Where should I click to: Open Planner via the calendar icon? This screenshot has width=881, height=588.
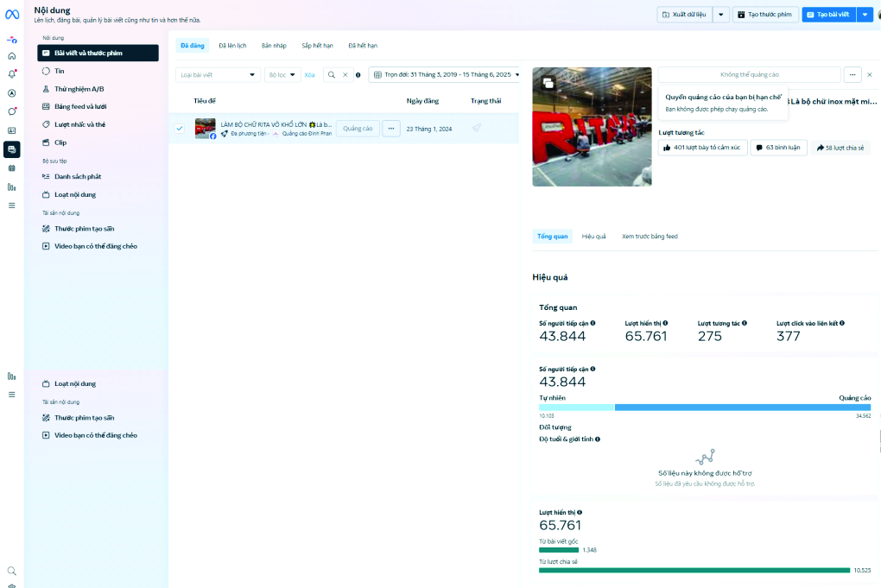12,168
